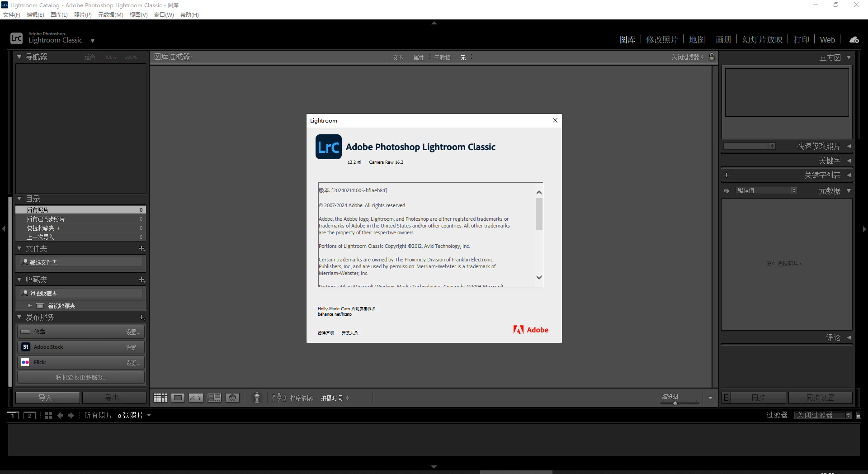Activate Survey view icon

(x=214, y=398)
